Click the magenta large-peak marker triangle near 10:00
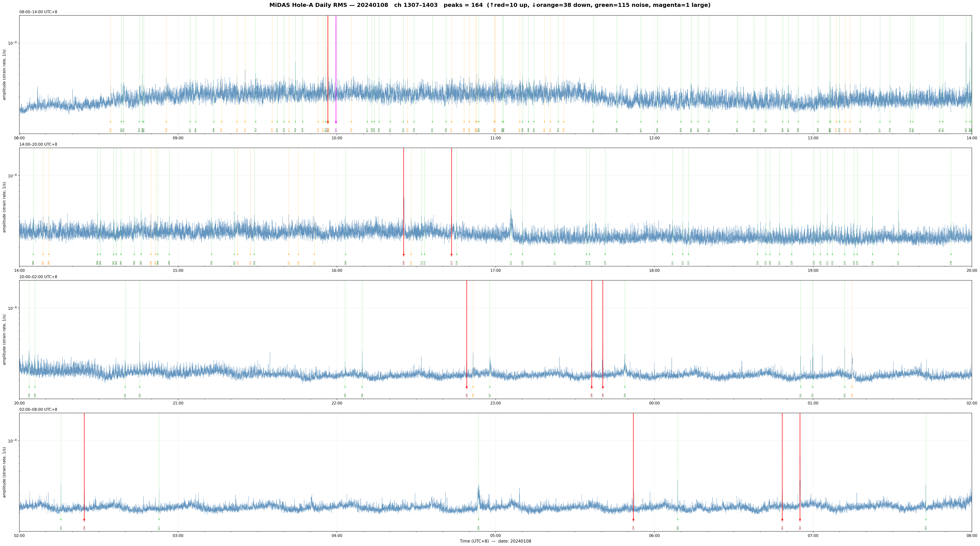The width and height of the screenshot is (980, 546). point(336,122)
